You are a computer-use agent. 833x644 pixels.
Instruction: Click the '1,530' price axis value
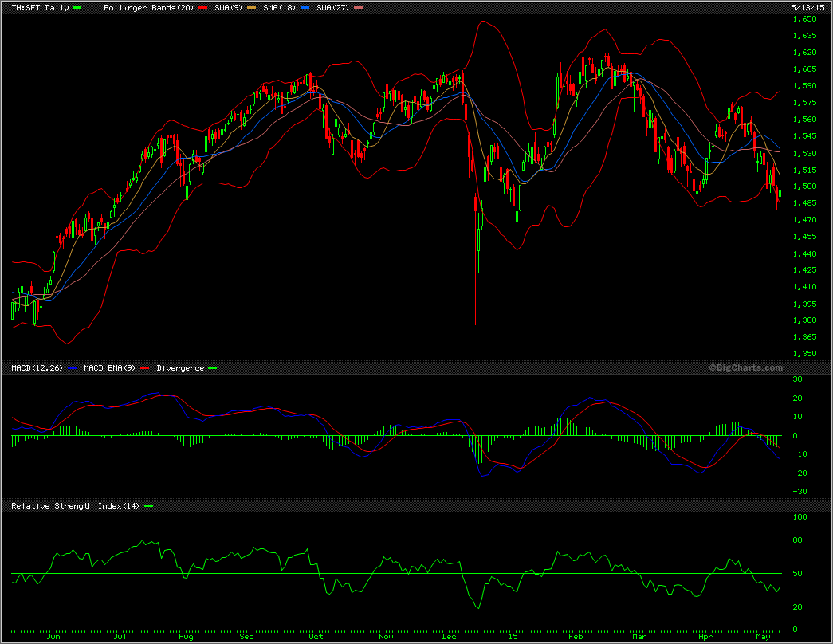point(804,153)
